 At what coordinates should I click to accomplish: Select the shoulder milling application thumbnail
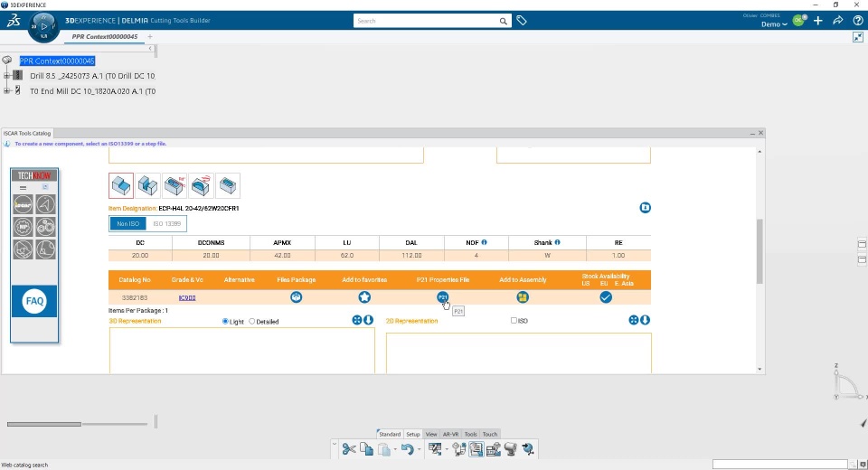pyautogui.click(x=121, y=185)
